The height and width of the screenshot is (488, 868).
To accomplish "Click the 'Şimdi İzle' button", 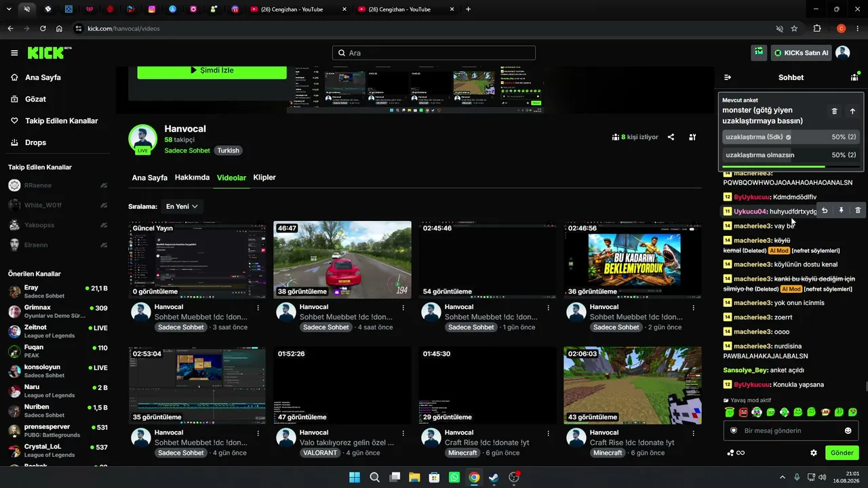I will coord(212,70).
